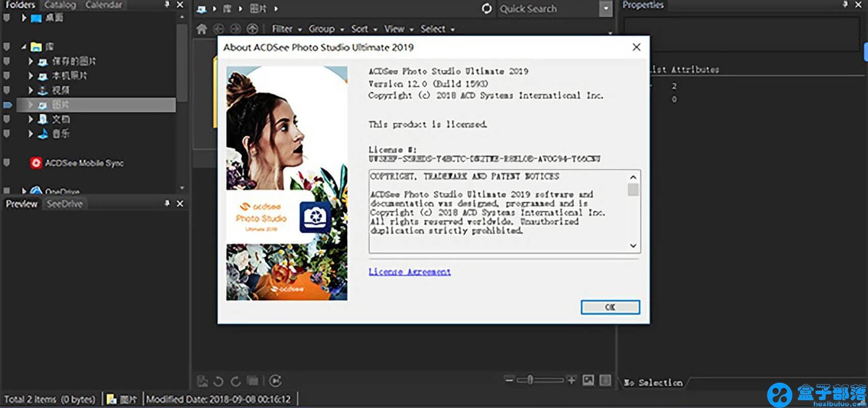Open the Filter dropdown menu
868x408 pixels.
point(287,29)
